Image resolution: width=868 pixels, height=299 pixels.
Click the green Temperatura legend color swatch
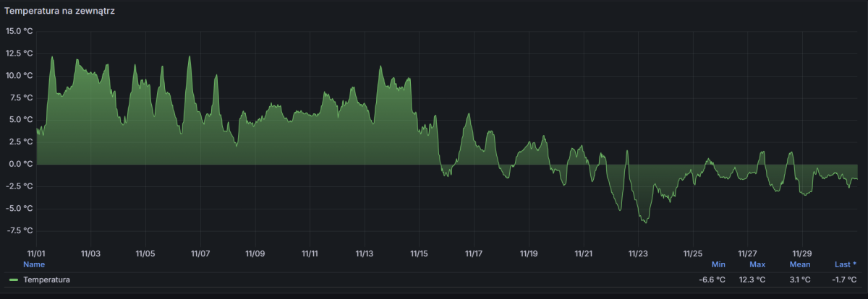(x=14, y=279)
